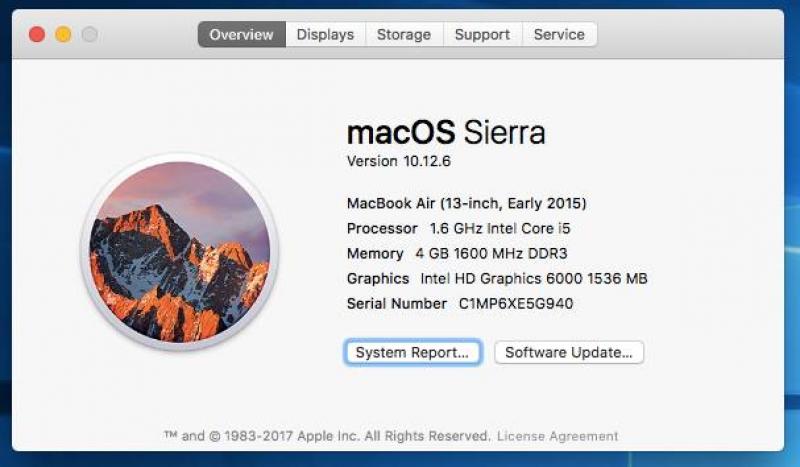The height and width of the screenshot is (467, 800).
Task: Select the serial number C1MP6XE5G940
Action: tap(516, 304)
